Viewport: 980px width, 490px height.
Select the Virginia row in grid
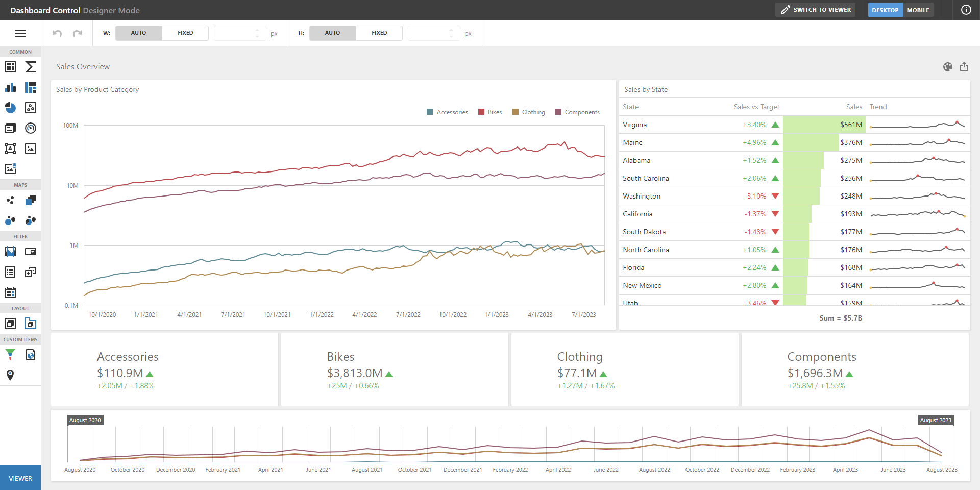[x=794, y=125]
